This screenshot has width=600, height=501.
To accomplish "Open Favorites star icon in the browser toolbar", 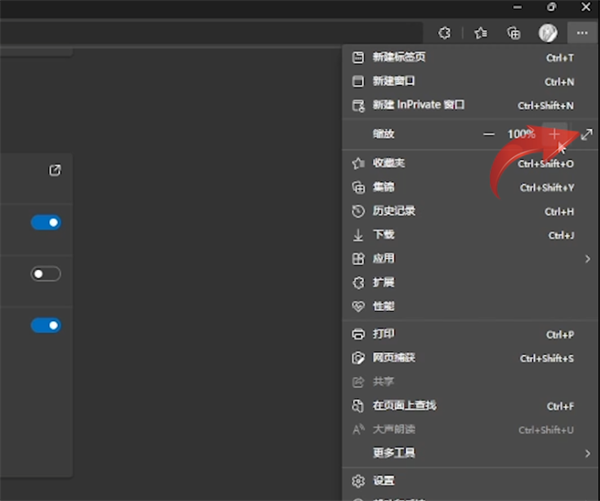I will [481, 33].
